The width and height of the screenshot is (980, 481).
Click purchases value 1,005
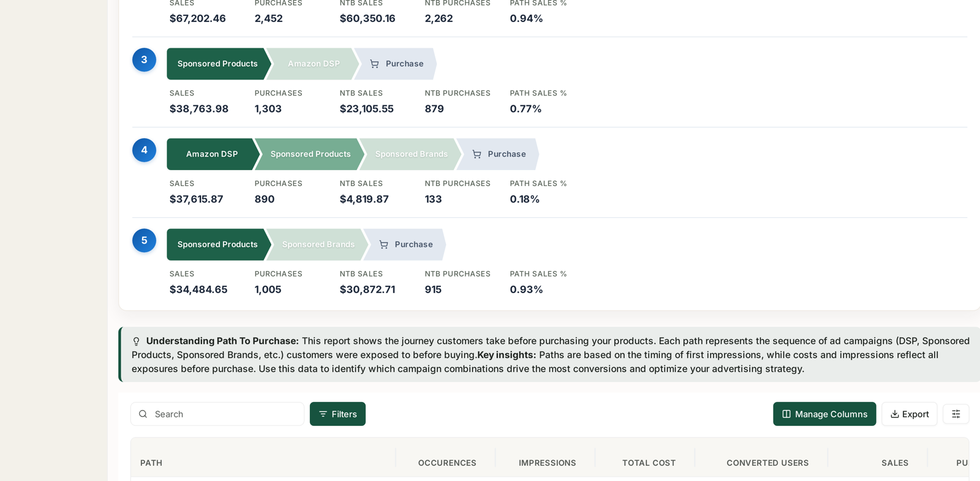click(x=268, y=289)
